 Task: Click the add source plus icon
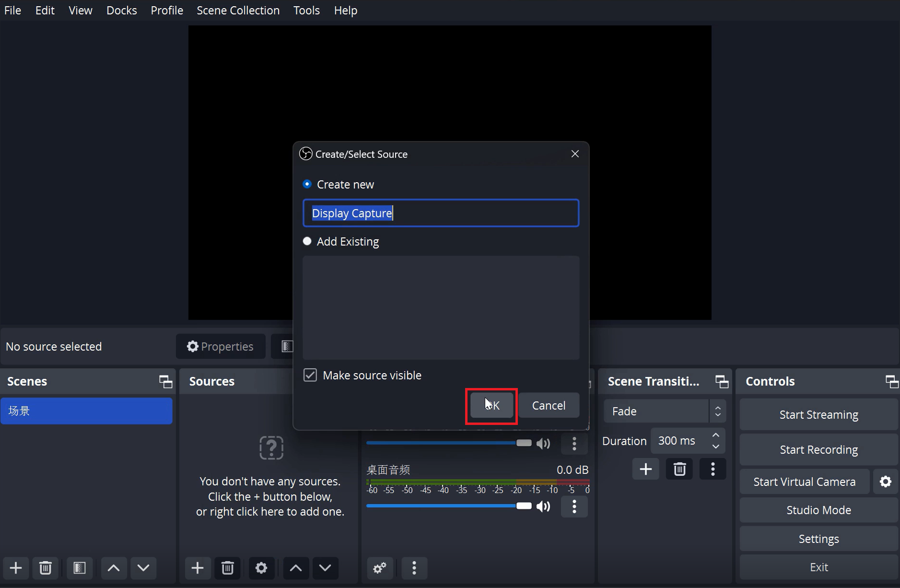pos(197,568)
